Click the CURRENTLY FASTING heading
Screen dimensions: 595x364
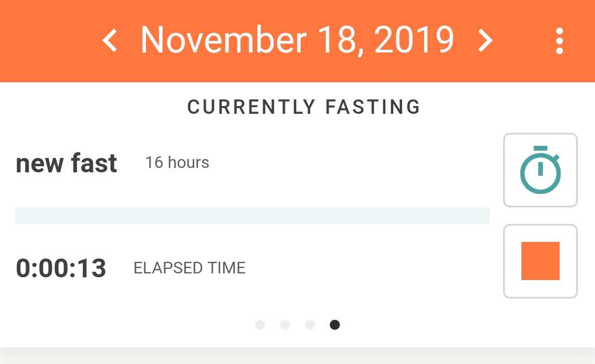pos(304,107)
